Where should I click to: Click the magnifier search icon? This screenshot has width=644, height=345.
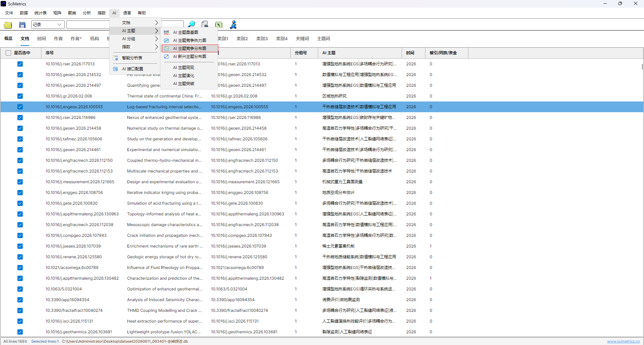click(x=192, y=24)
